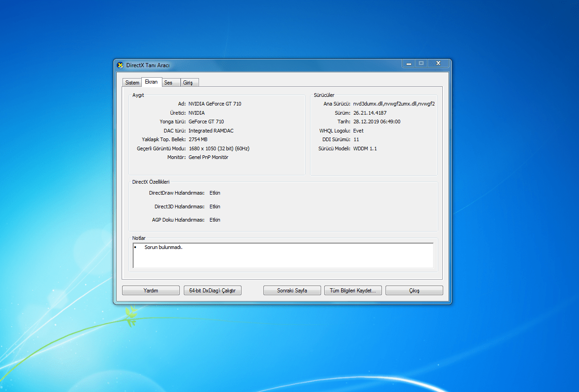Click the driver model WDDM 1.1
Image resolution: width=579 pixels, height=392 pixels.
tap(365, 148)
